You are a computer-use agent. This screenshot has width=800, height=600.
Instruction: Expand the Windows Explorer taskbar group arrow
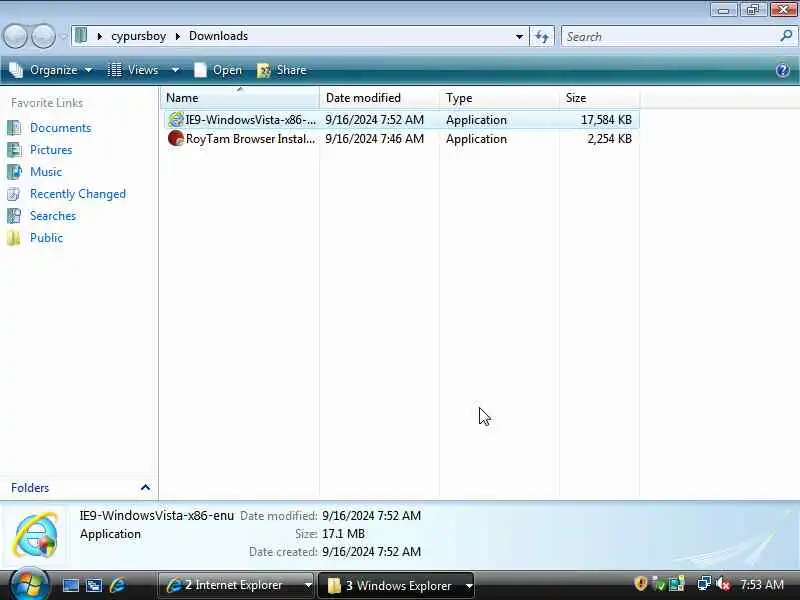pyautogui.click(x=469, y=586)
